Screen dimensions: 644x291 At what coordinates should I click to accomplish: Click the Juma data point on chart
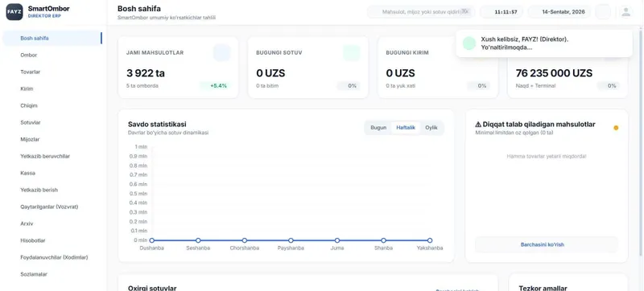click(x=337, y=240)
